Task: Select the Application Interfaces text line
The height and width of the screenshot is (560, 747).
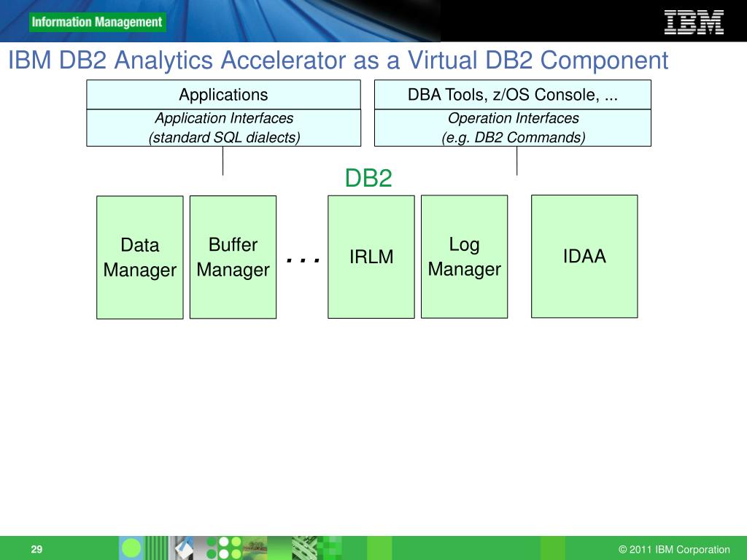Action: click(x=224, y=118)
